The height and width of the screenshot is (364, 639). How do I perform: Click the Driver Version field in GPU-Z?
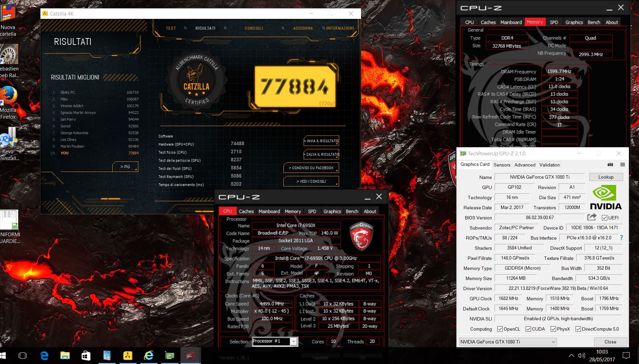click(558, 288)
